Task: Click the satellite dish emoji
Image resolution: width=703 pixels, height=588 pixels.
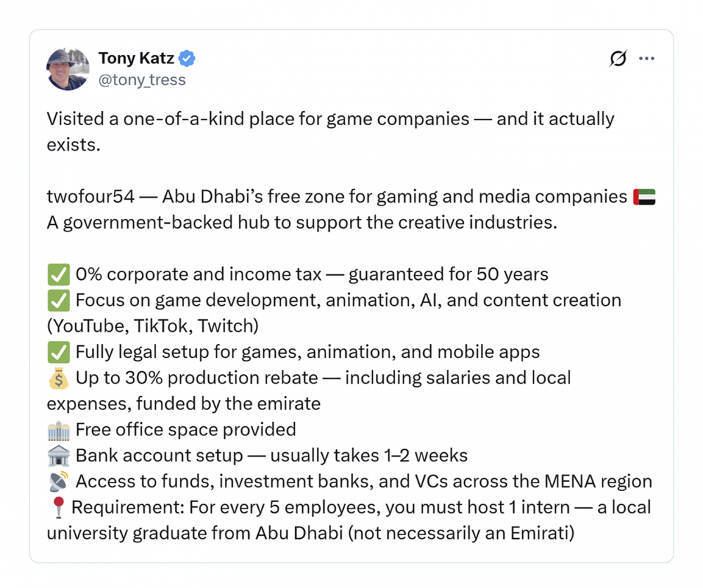Action: pyautogui.click(x=59, y=482)
